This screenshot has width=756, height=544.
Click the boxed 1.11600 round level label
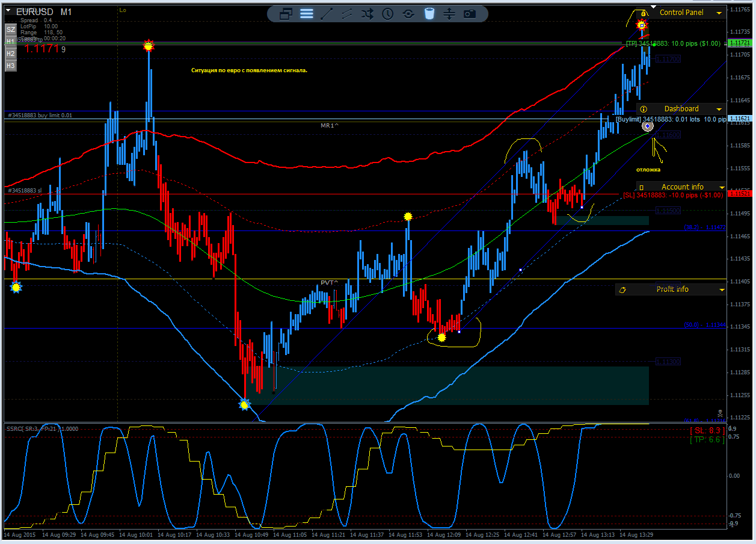[668, 135]
